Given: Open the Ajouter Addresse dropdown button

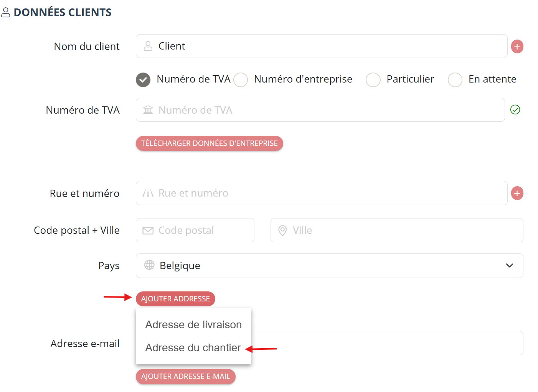Looking at the screenshot, I should (x=175, y=299).
